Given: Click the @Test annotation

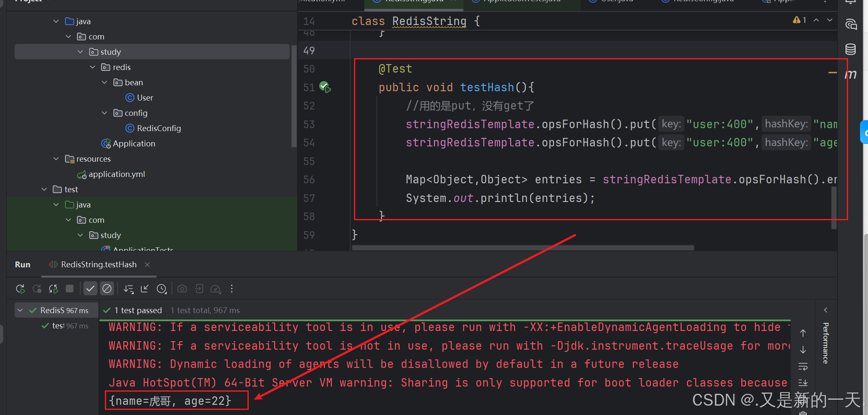Looking at the screenshot, I should click(x=395, y=69).
